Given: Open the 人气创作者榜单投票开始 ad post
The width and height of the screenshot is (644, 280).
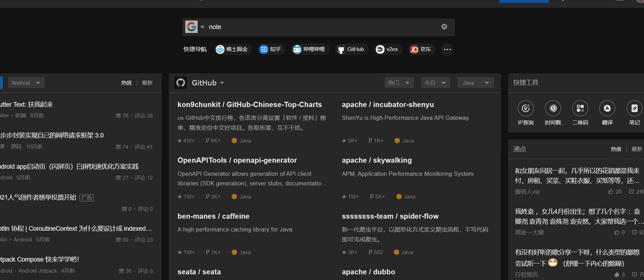Looking at the screenshot, I should (x=38, y=197).
